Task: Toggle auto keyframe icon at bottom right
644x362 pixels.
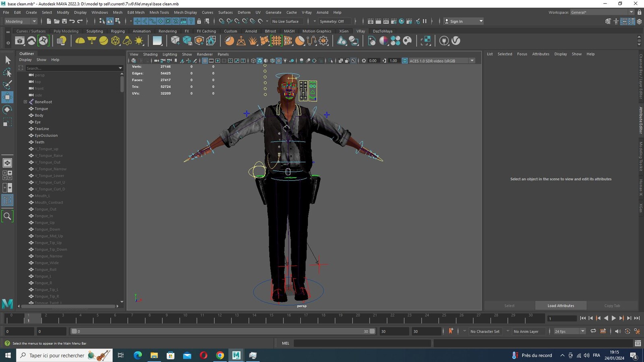Action: tap(627, 331)
